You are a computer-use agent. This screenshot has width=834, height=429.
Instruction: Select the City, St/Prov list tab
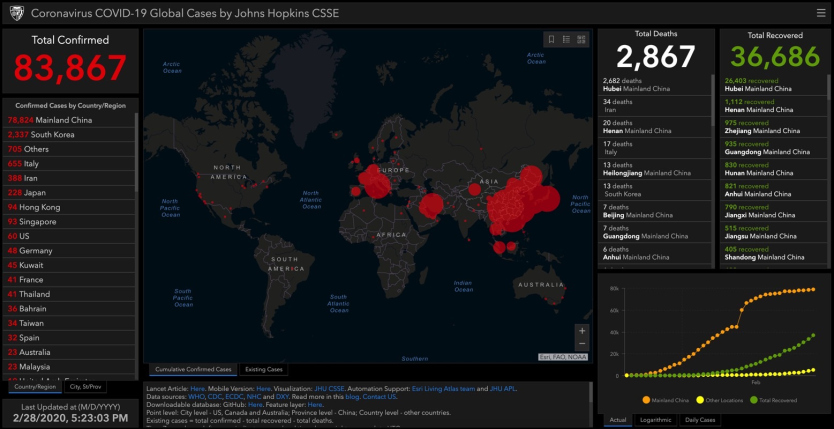pos(85,387)
